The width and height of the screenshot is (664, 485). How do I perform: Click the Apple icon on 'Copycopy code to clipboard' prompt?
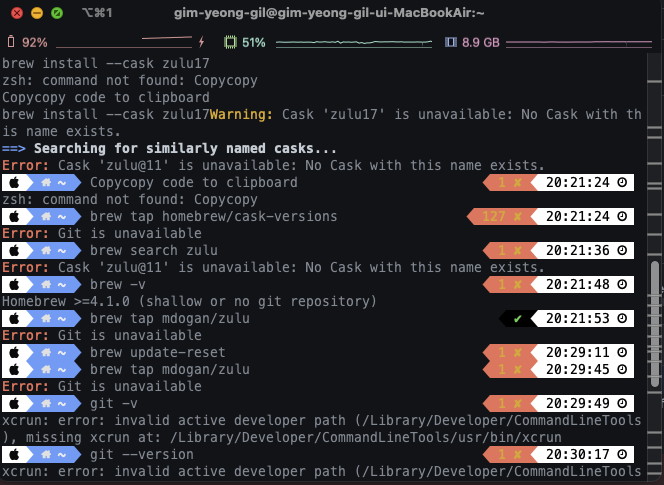(x=14, y=183)
